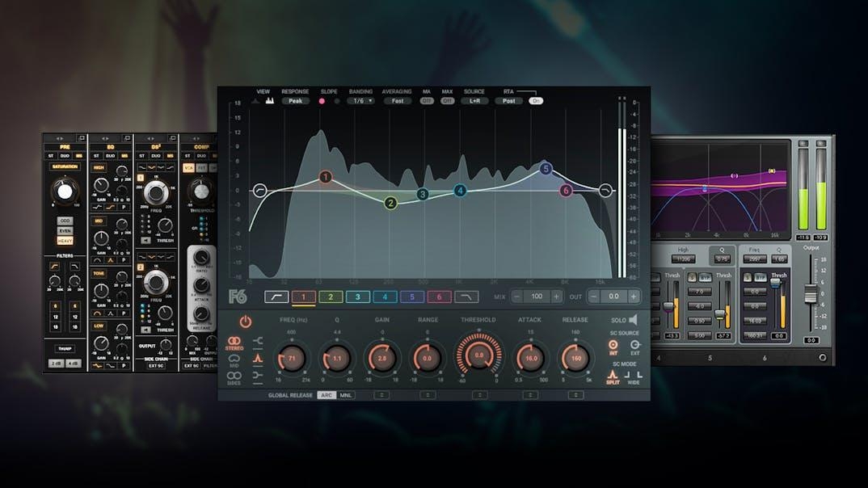868x488 pixels.
Task: Click the Solo speaker icon
Action: coord(633,320)
